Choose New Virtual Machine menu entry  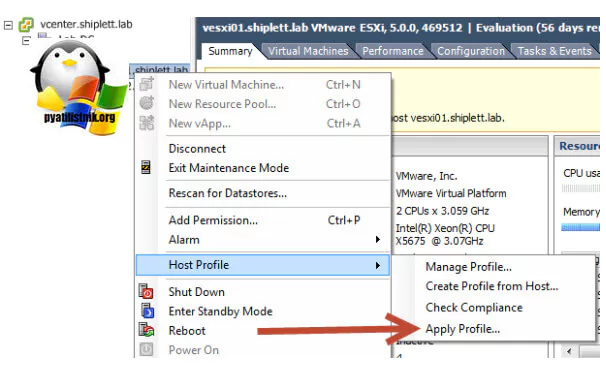pos(263,85)
